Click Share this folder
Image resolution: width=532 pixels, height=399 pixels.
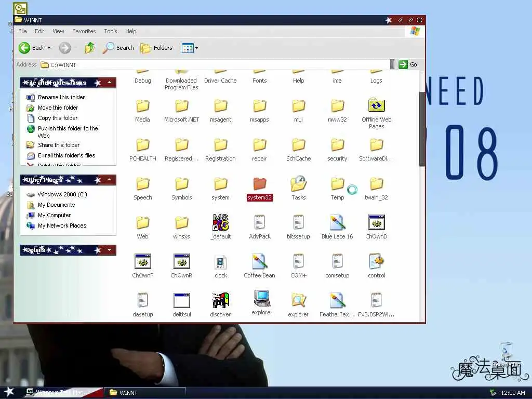coord(54,145)
